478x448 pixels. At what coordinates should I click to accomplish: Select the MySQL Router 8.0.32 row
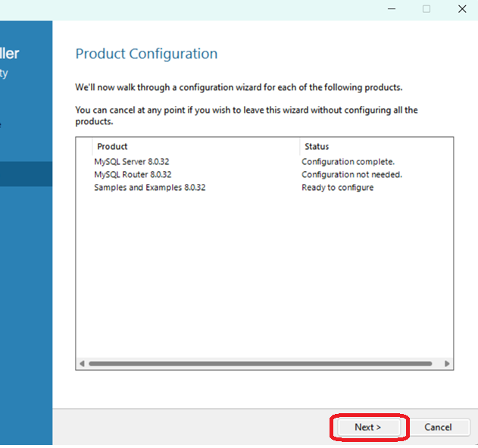click(x=264, y=175)
